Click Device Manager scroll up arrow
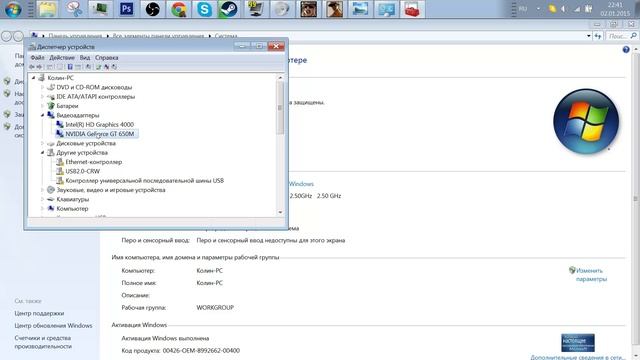This screenshot has width=640, height=360. click(x=280, y=78)
